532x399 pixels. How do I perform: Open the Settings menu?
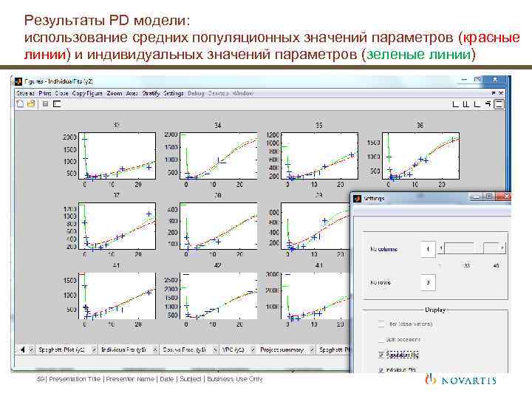pyautogui.click(x=174, y=93)
